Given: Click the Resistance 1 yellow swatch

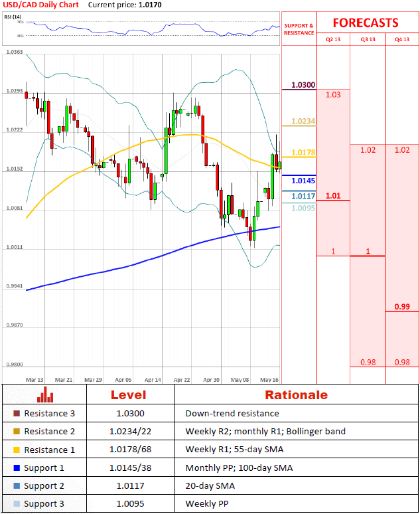Looking at the screenshot, I should click(17, 450).
